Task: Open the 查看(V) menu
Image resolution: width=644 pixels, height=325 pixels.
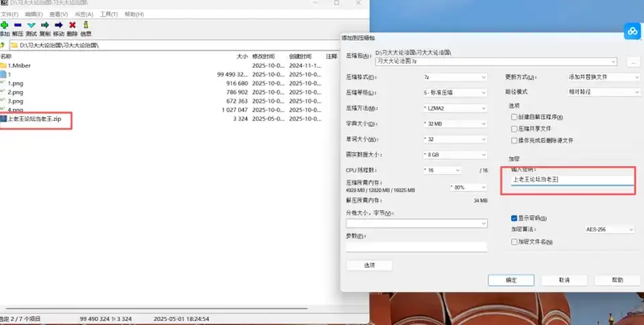Action: (58, 14)
